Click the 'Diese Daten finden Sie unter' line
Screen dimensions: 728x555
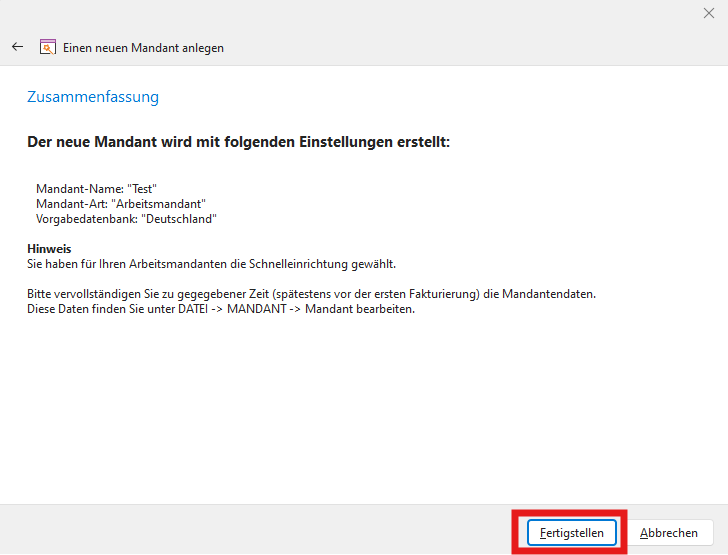[x=220, y=308]
